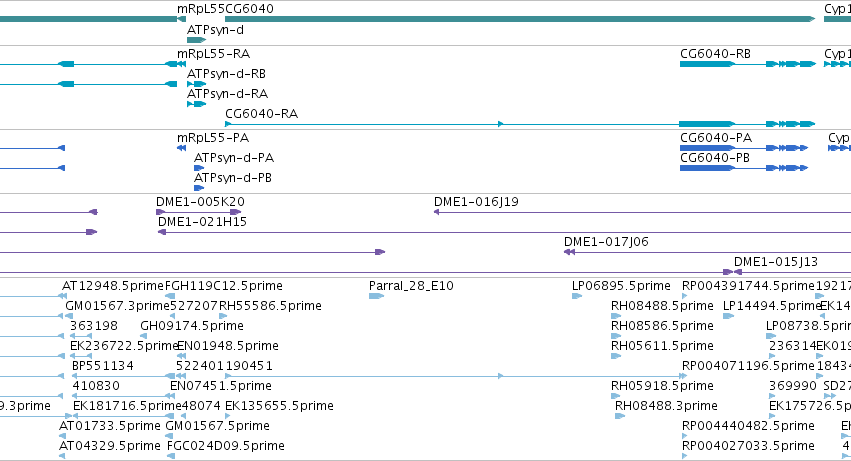Select the EN07451.5prime EST label

click(221, 387)
